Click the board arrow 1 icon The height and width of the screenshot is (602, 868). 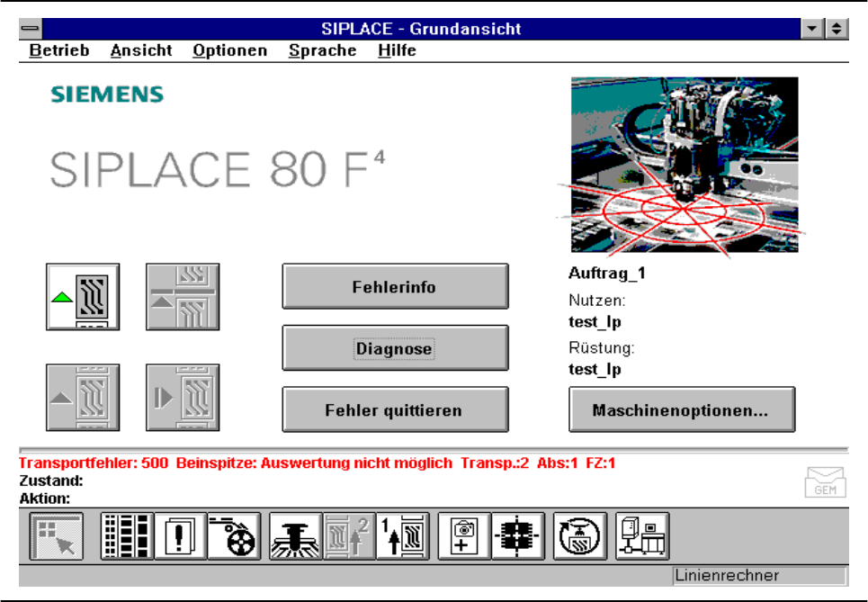click(x=402, y=536)
